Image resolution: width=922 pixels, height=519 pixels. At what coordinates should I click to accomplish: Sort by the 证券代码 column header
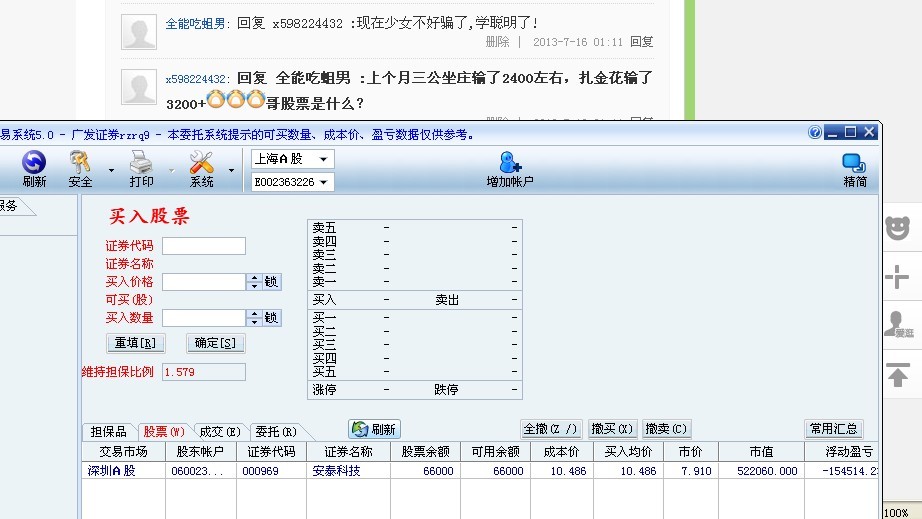click(271, 452)
